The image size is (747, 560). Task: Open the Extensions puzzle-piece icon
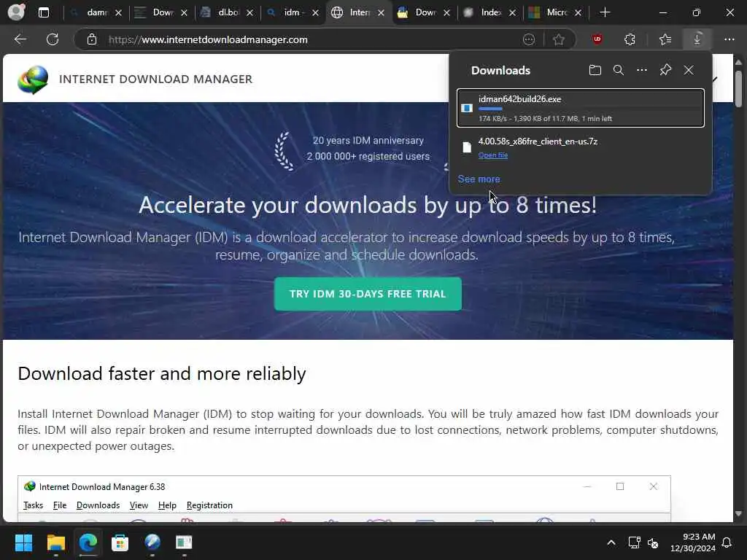[630, 39]
